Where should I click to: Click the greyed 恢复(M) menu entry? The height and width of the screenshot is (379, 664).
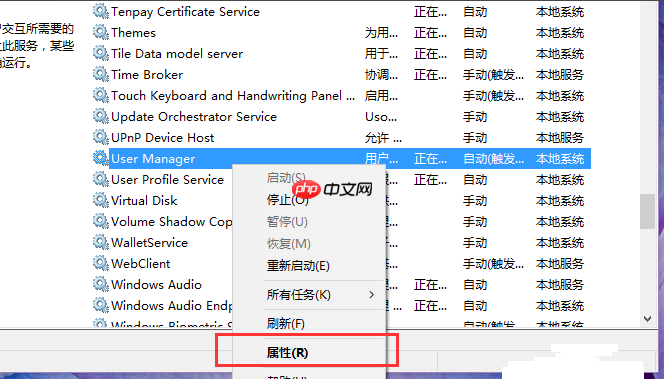coord(288,243)
